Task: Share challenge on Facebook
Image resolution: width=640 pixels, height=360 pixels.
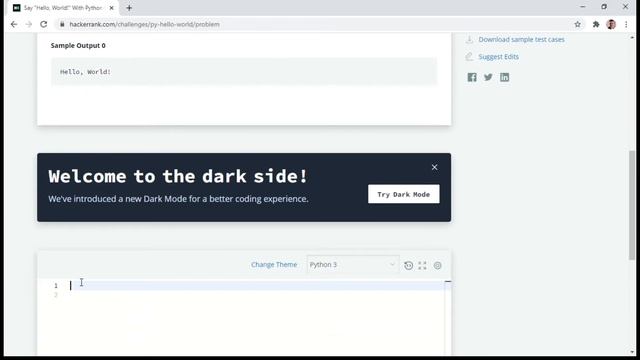Action: (472, 77)
